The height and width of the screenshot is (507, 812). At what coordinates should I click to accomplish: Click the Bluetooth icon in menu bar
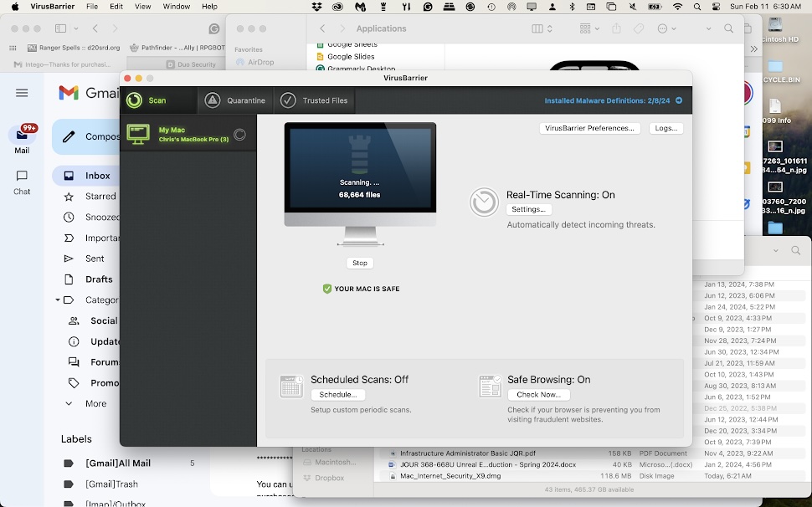point(572,6)
